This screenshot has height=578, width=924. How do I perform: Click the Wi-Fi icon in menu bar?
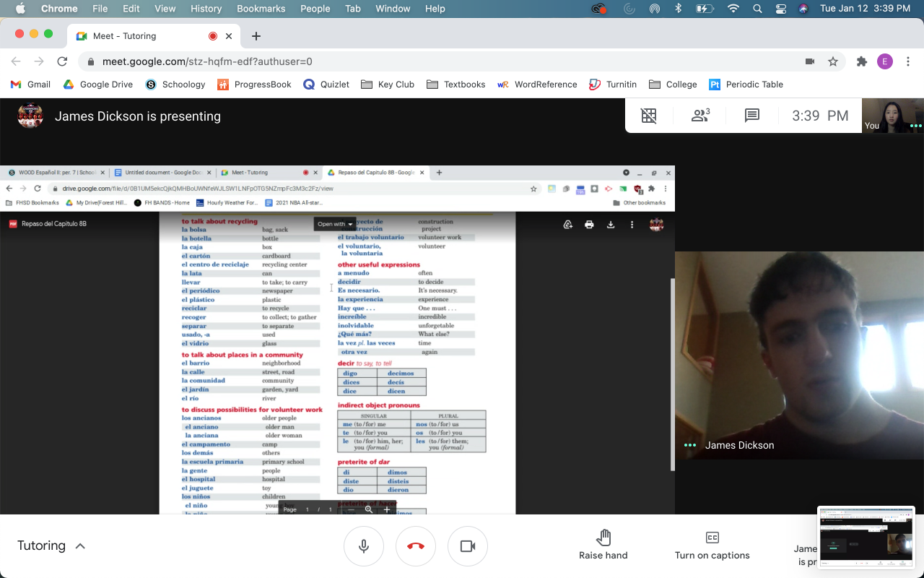point(733,9)
